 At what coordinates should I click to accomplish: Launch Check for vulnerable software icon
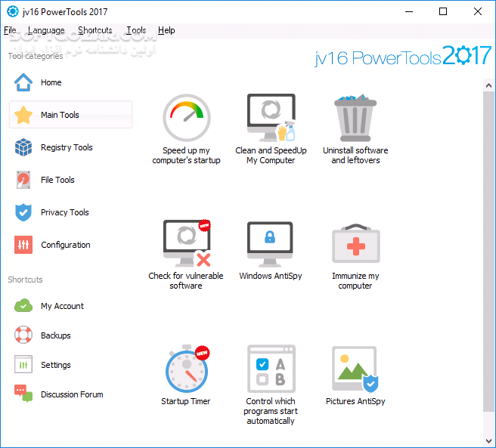click(x=187, y=243)
